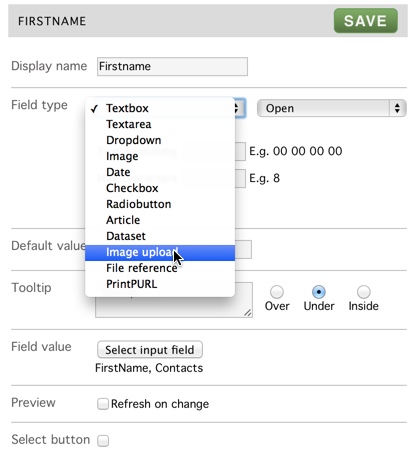Edit the Display name text field
This screenshot has height=460, width=419.
point(172,66)
